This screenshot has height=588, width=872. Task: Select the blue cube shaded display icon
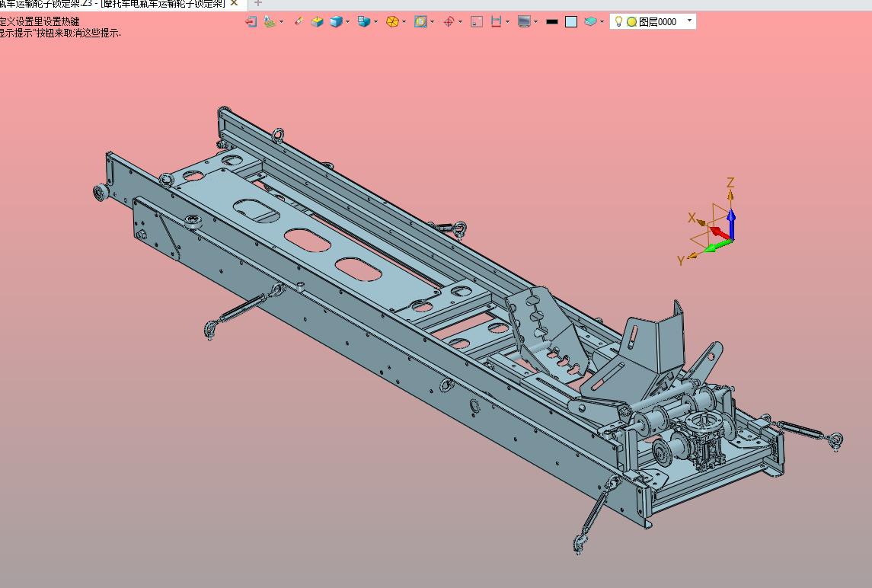click(336, 21)
